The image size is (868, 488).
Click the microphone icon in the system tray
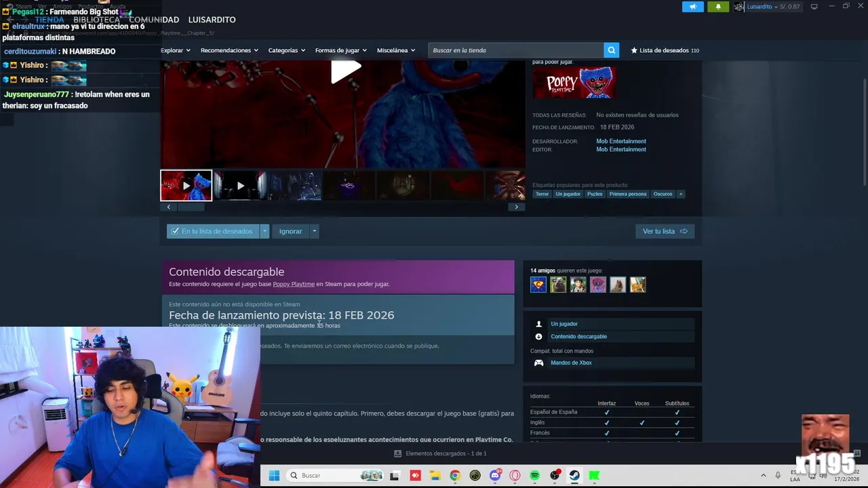tap(778, 476)
